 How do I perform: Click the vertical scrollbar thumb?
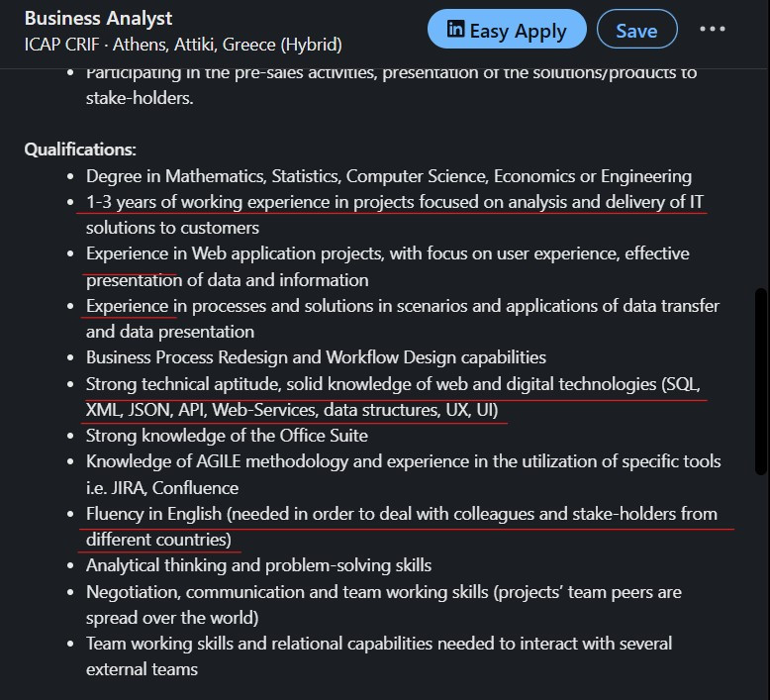point(761,382)
